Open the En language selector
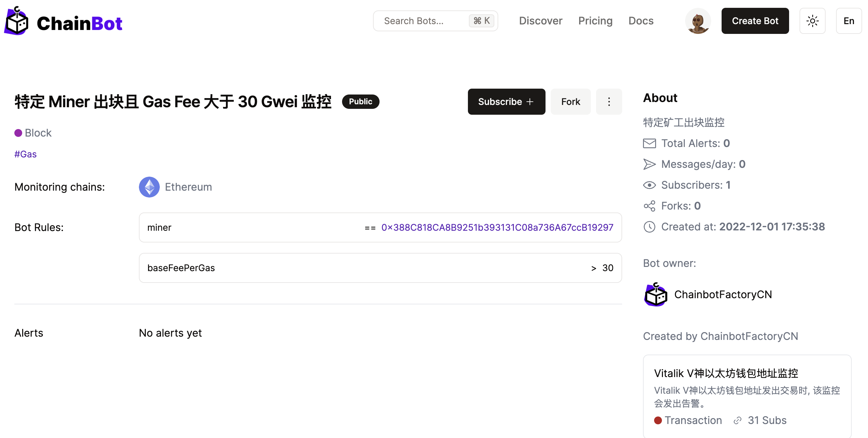Image resolution: width=868 pixels, height=438 pixels. tap(848, 21)
